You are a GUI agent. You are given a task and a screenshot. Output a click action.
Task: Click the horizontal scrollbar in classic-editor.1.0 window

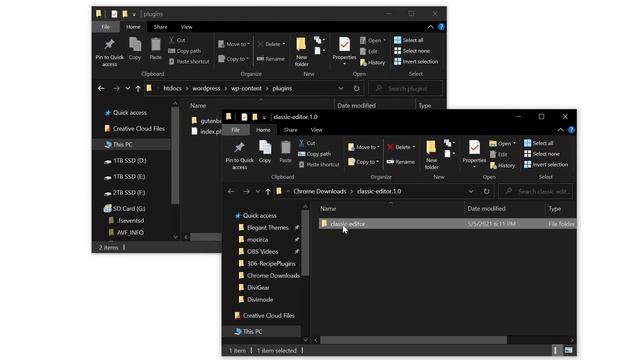coord(413,340)
